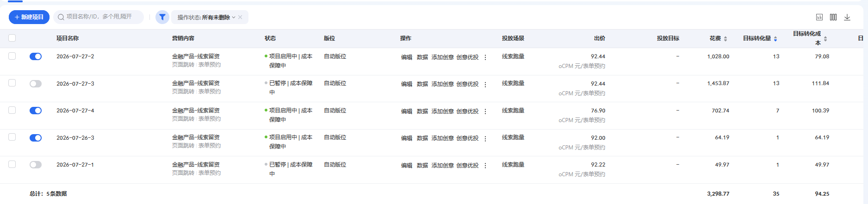Viewport: 868px width, 204px height.
Task: Click 编辑 for project 2026-07-27-4
Action: pyautogui.click(x=407, y=111)
